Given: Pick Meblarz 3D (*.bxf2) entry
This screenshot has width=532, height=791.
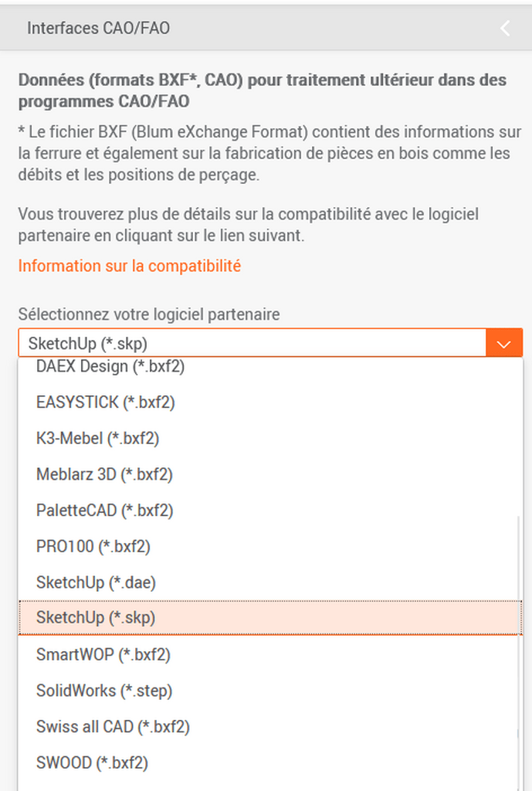Looking at the screenshot, I should point(104,474).
